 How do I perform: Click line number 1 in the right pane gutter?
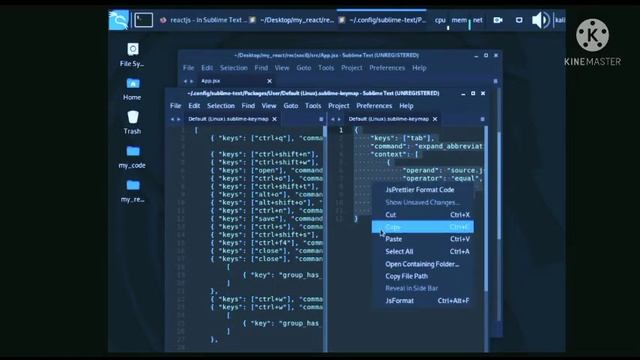click(341, 130)
